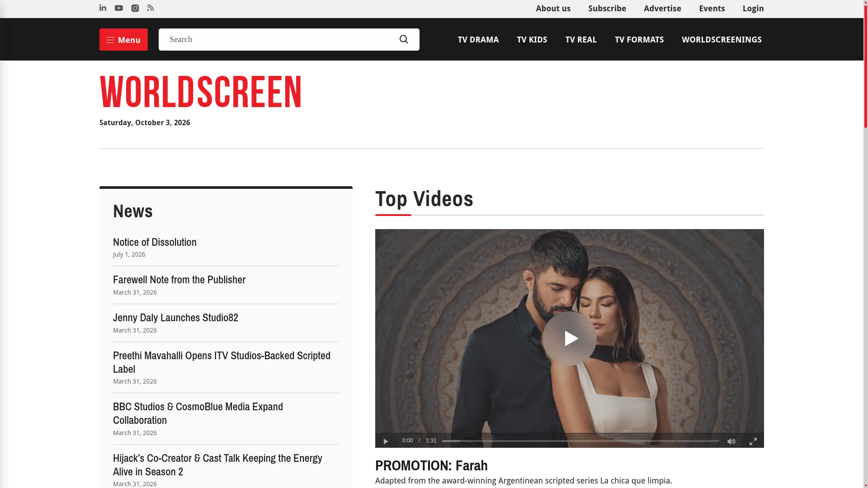Viewport: 868px width, 488px height.
Task: Open Hijack's Co-Creator & Cast article
Action: pos(217,465)
